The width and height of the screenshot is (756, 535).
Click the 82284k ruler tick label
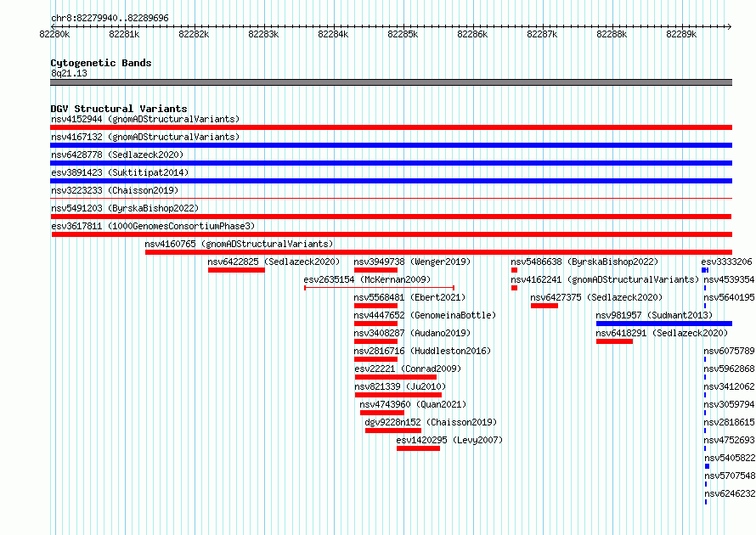[x=333, y=34]
